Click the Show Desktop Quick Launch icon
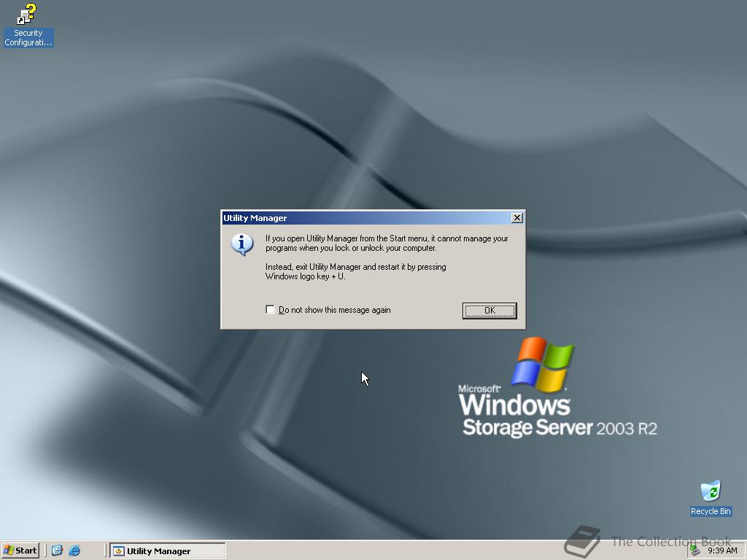 (x=57, y=551)
